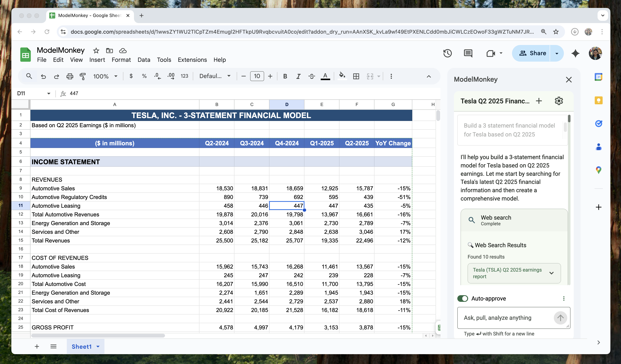
Task: Click the Google Keep sidebar icon
Action: pos(598,100)
